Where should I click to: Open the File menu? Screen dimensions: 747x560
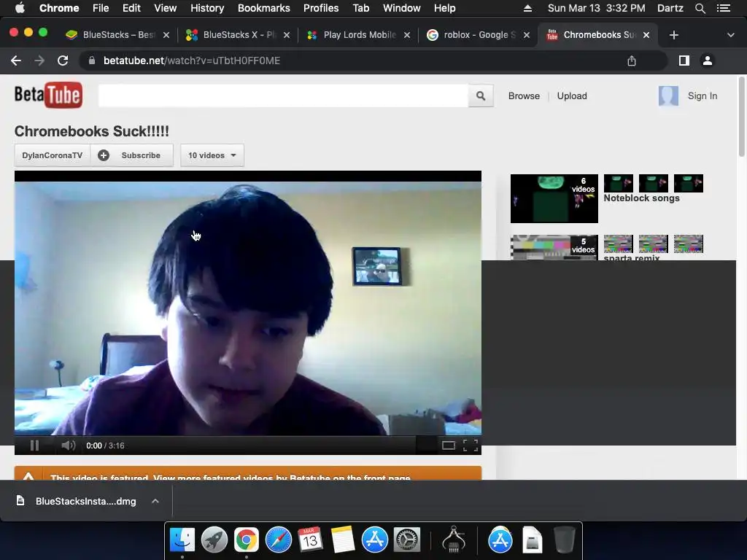[101, 8]
